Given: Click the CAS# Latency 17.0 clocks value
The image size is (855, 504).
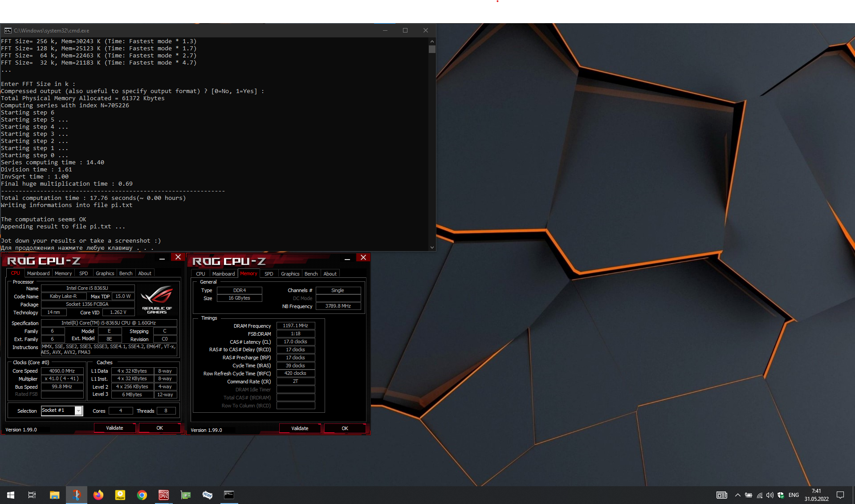Looking at the screenshot, I should [296, 342].
